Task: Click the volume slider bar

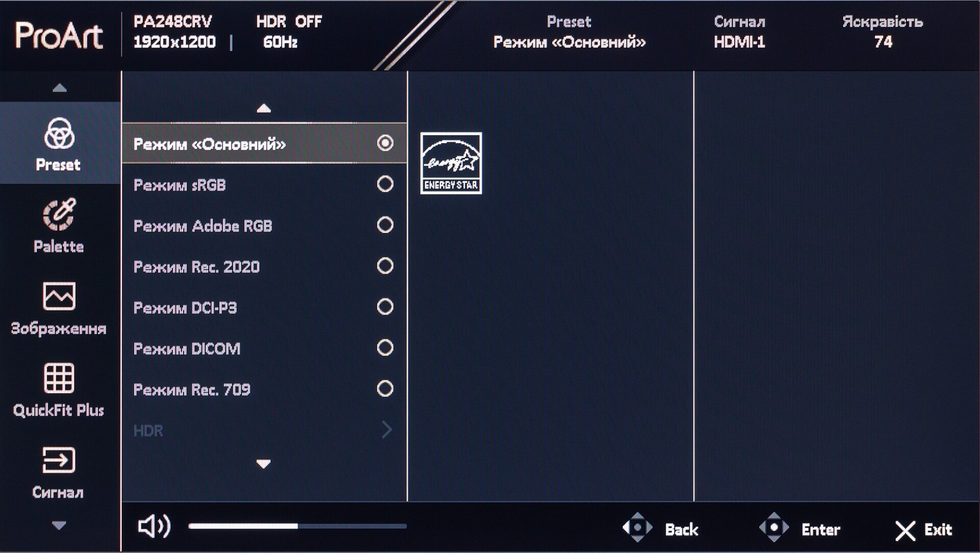Action: click(297, 526)
